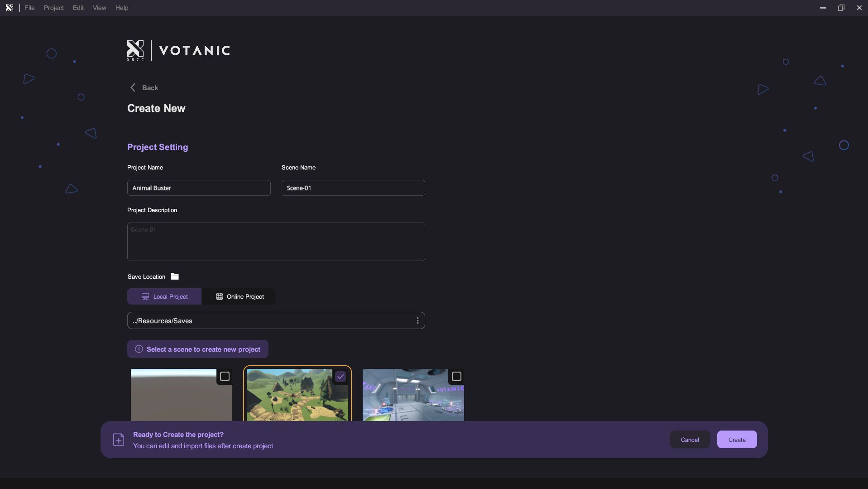Viewport: 868px width, 489px height.
Task: Click the info icon in the scene hint
Action: click(x=139, y=349)
